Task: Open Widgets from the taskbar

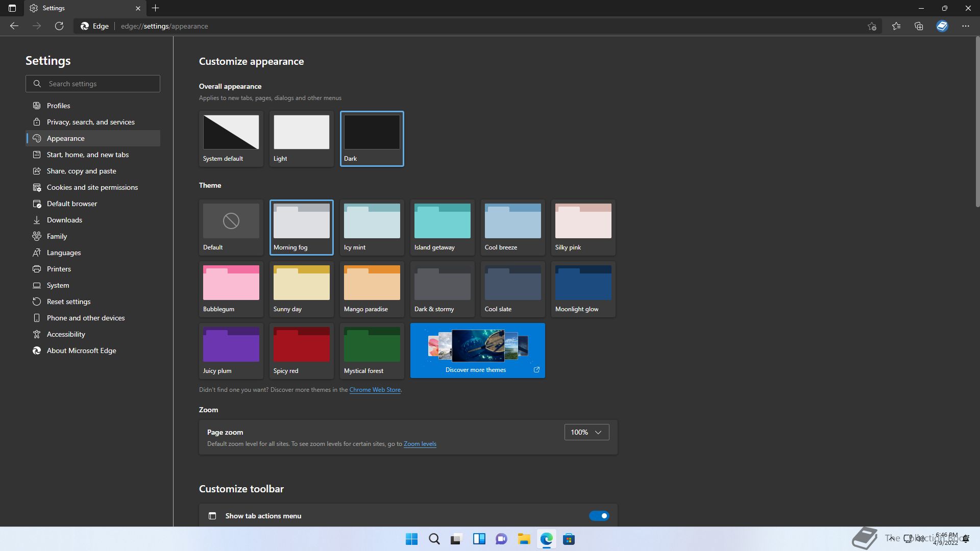Action: tap(479, 539)
